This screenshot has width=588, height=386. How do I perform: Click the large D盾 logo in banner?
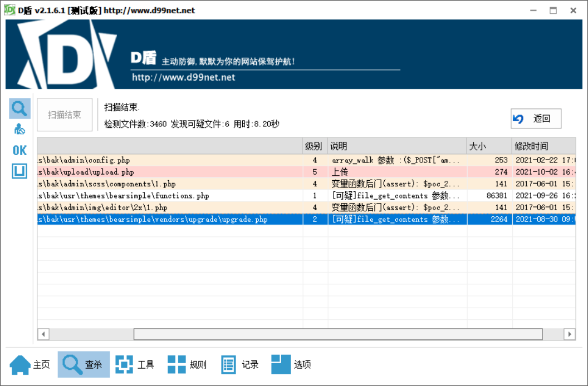[x=67, y=55]
